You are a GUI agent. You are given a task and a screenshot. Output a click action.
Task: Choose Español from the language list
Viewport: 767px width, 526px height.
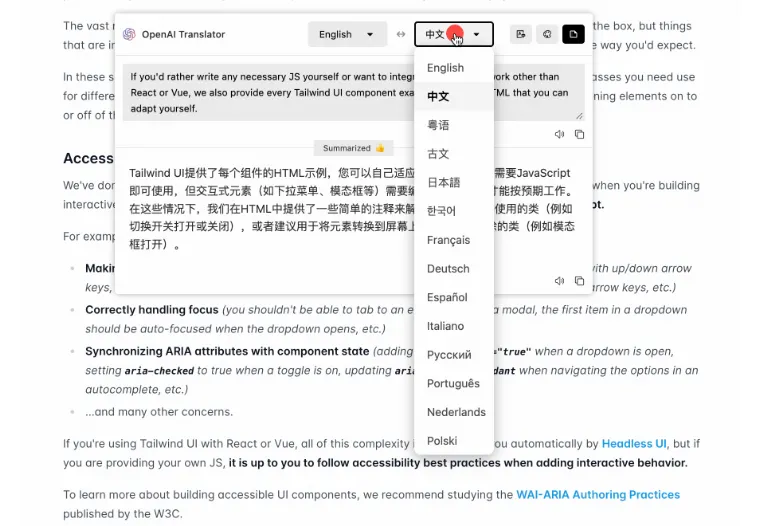(453, 297)
